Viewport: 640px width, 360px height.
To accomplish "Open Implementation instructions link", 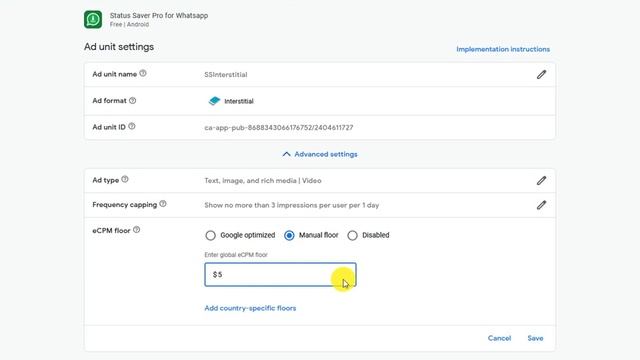I will click(x=503, y=49).
